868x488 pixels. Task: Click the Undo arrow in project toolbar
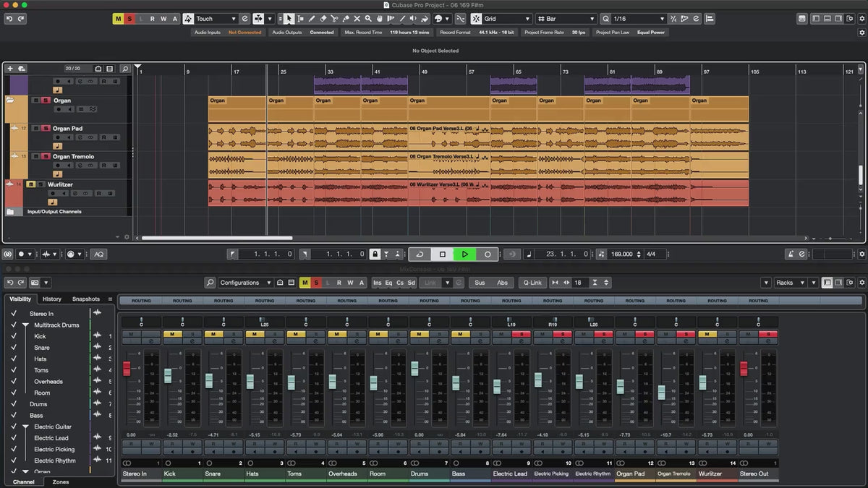(9, 19)
